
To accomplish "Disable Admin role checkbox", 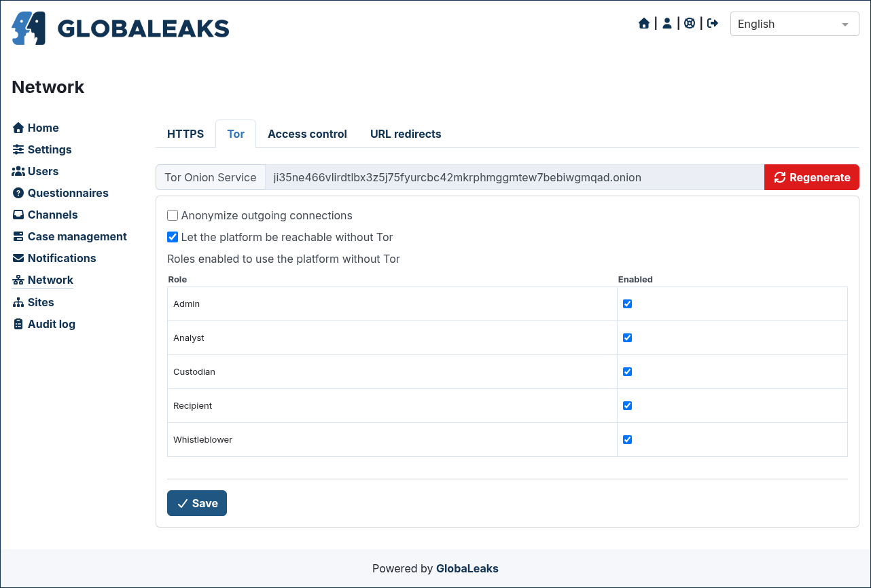I will [x=627, y=304].
